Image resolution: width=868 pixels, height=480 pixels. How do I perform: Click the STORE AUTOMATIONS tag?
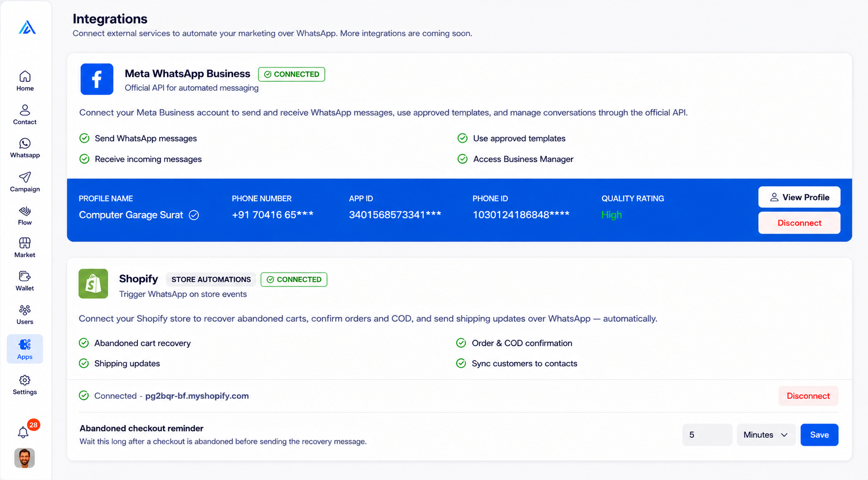211,279
